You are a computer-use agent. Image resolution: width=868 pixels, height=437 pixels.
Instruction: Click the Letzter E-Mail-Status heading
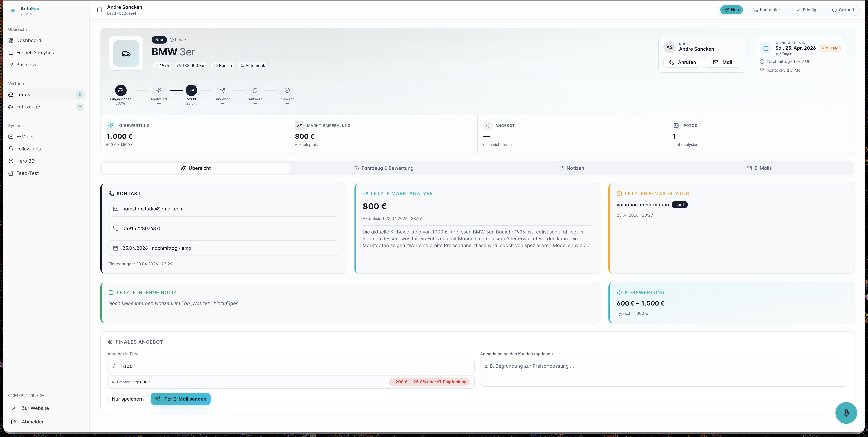point(657,194)
